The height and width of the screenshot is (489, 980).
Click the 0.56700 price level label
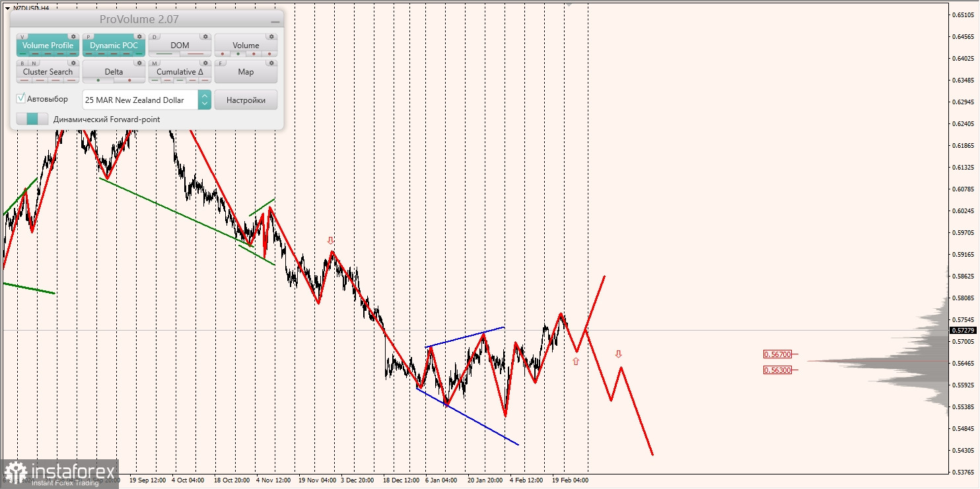pos(777,354)
